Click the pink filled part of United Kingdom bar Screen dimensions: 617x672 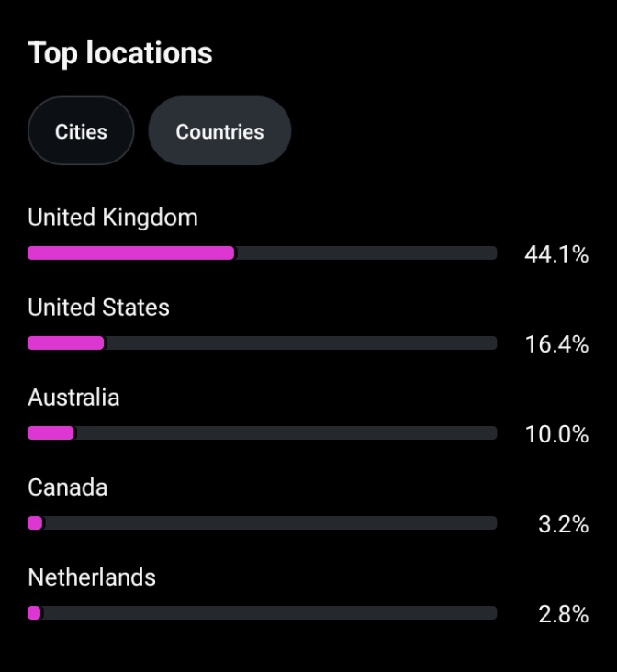tap(130, 253)
